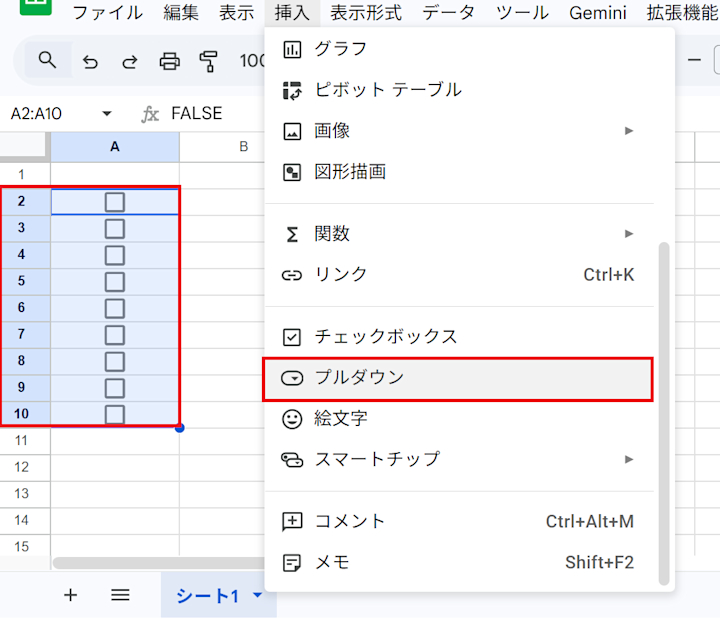Open the ファイル menu
Screen dimensions: 720x619
pyautogui.click(x=108, y=13)
